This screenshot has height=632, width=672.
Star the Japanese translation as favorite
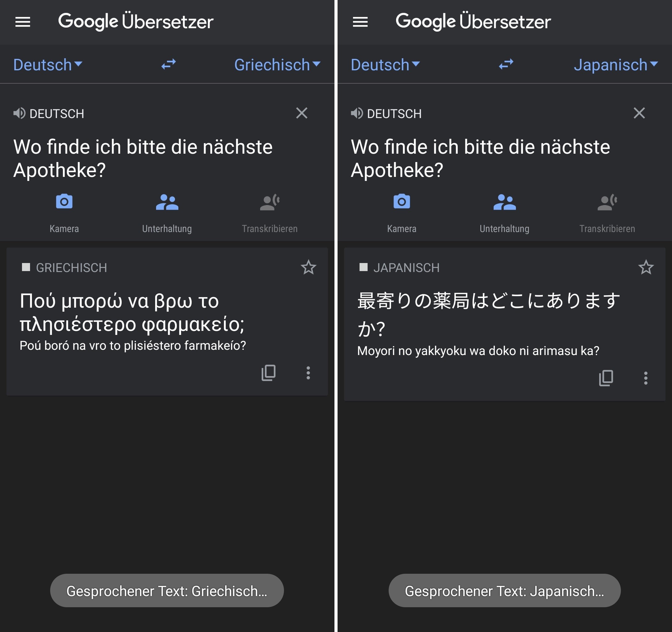coord(646,267)
